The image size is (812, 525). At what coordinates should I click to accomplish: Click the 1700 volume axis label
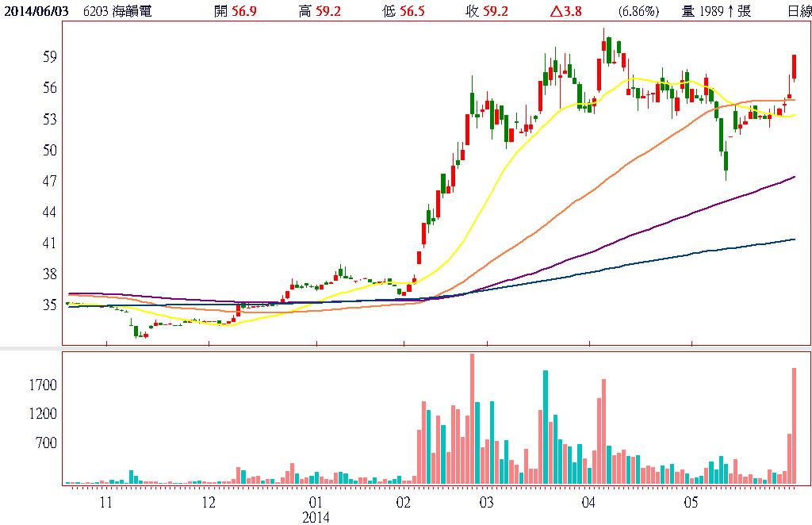point(44,385)
